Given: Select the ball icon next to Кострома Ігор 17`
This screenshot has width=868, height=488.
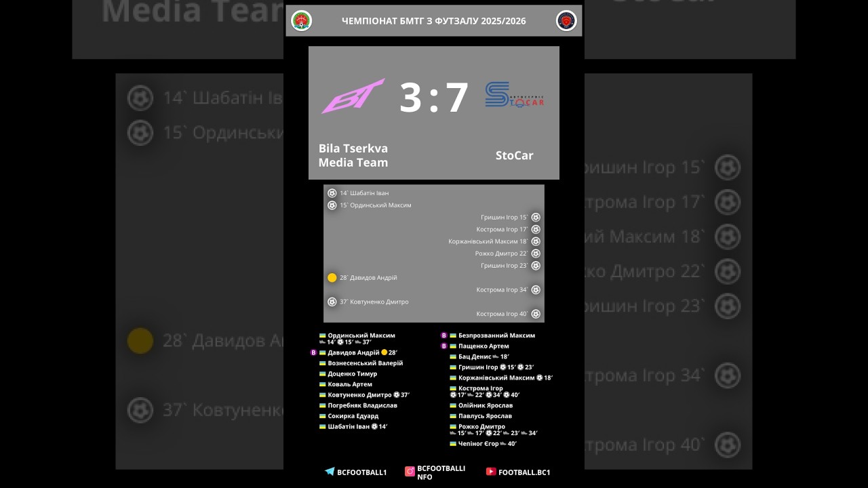Looking at the screenshot, I should (536, 230).
